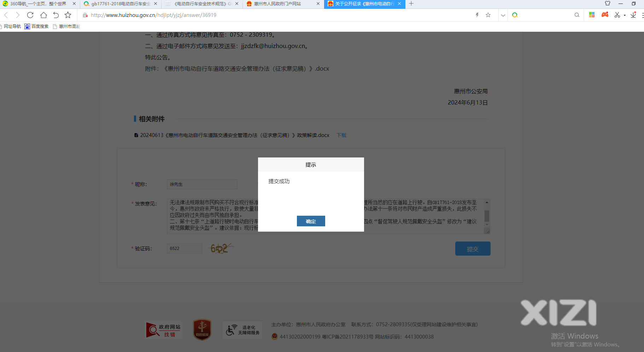Image resolution: width=644 pixels, height=352 pixels.
Task: Click the favorites star beside the home icon
Action: [68, 15]
